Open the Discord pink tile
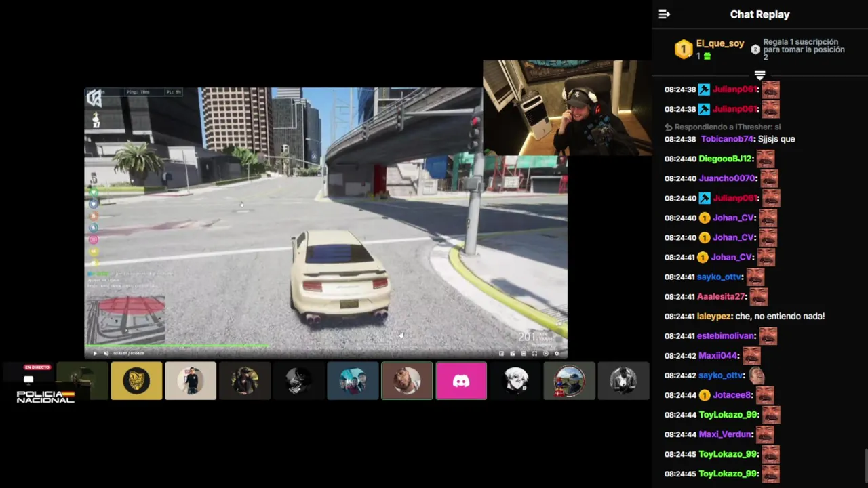The image size is (868, 488). [x=461, y=381]
